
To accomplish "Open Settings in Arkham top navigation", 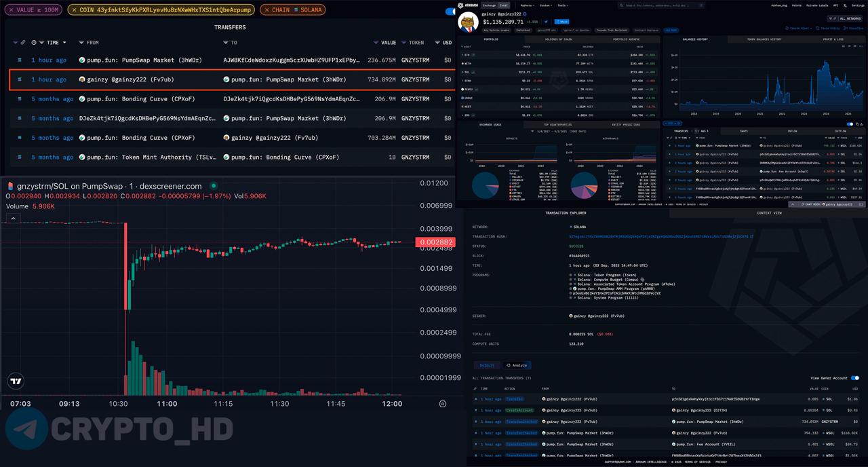I will pyautogui.click(x=858, y=5).
